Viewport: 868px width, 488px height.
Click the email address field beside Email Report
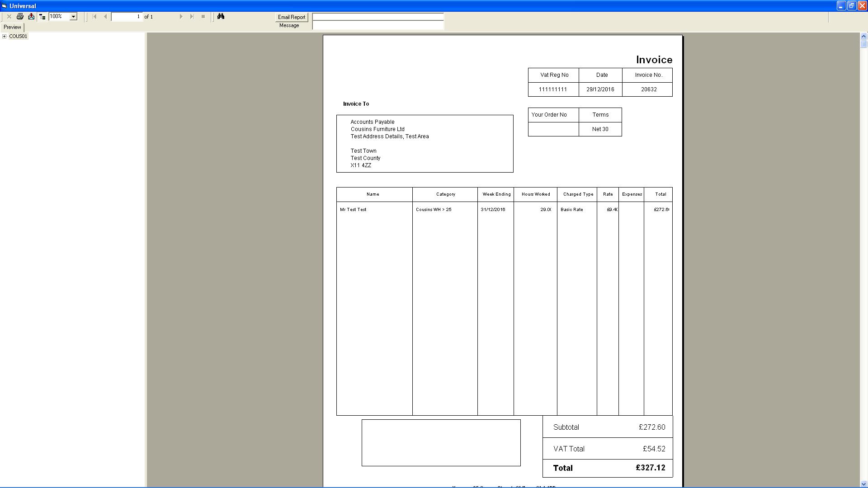coord(378,17)
